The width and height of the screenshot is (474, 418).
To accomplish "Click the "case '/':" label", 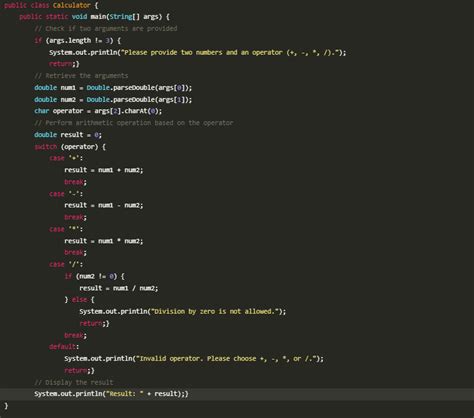I will (x=66, y=265).
